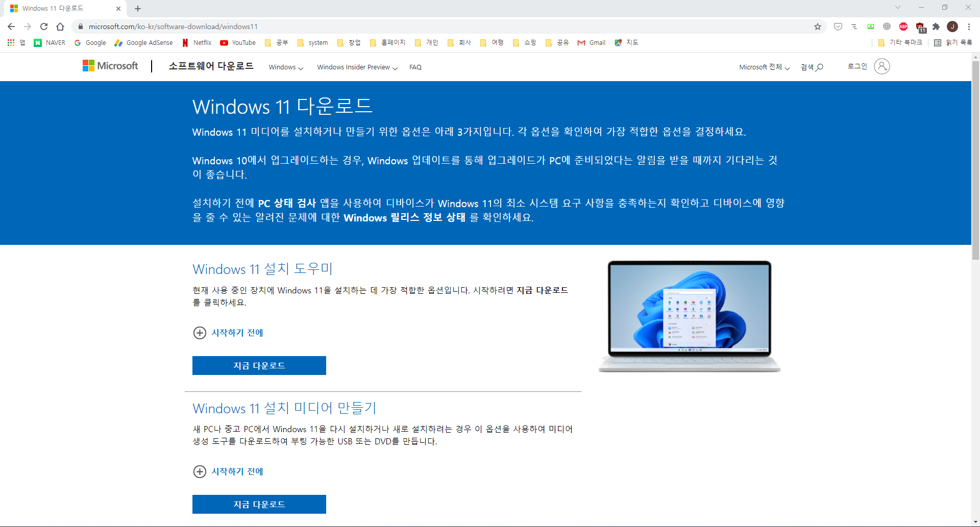Click the enable right-click extension icon
The width and height of the screenshot is (980, 527).
pyautogui.click(x=854, y=27)
